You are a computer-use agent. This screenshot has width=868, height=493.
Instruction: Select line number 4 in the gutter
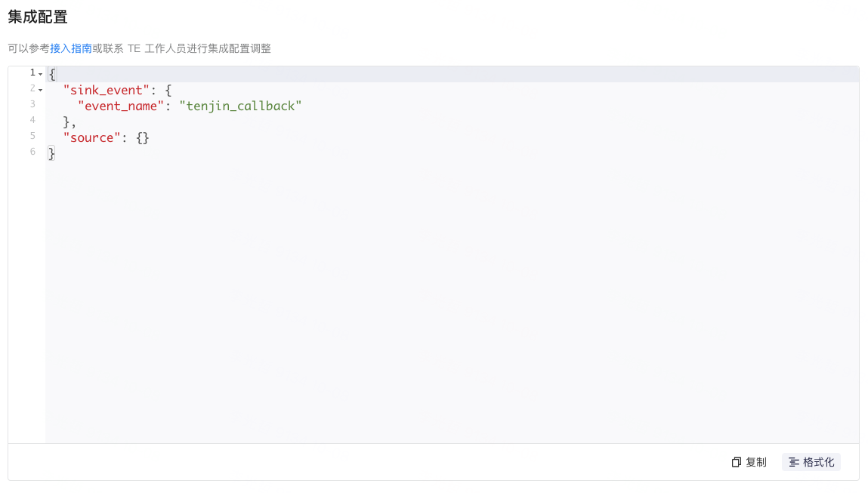click(32, 120)
